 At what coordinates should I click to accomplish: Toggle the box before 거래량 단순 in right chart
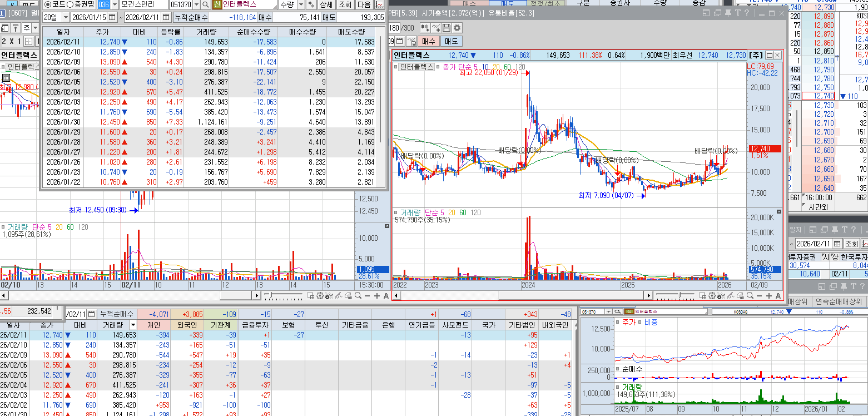point(397,213)
